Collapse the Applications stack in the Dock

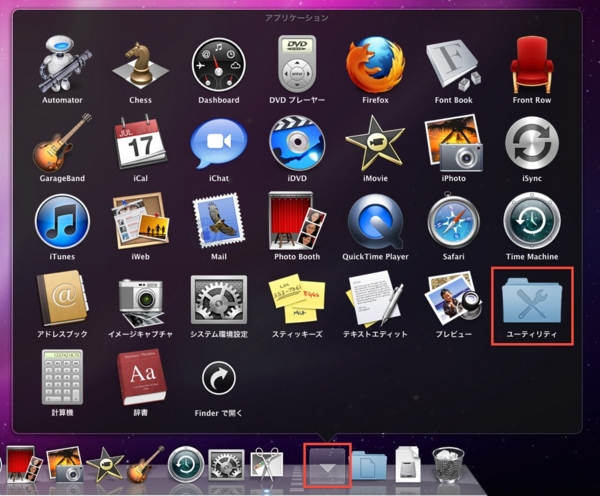pos(328,465)
